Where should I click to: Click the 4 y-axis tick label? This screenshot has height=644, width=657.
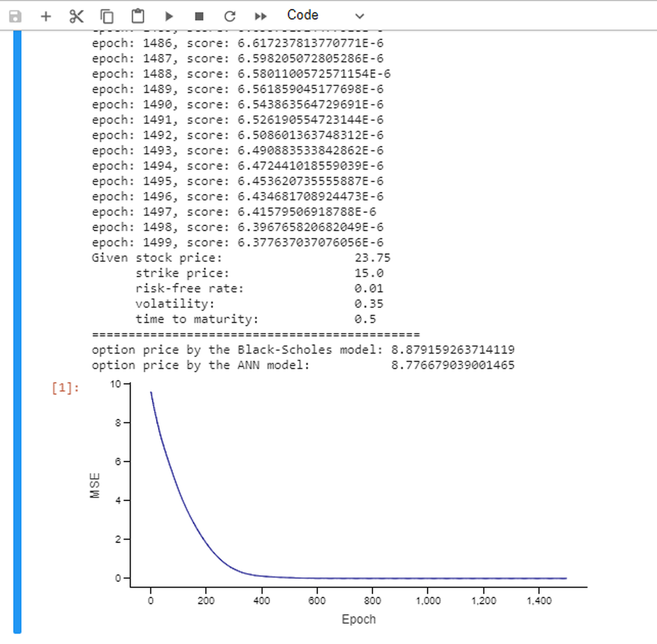pyautogui.click(x=118, y=500)
